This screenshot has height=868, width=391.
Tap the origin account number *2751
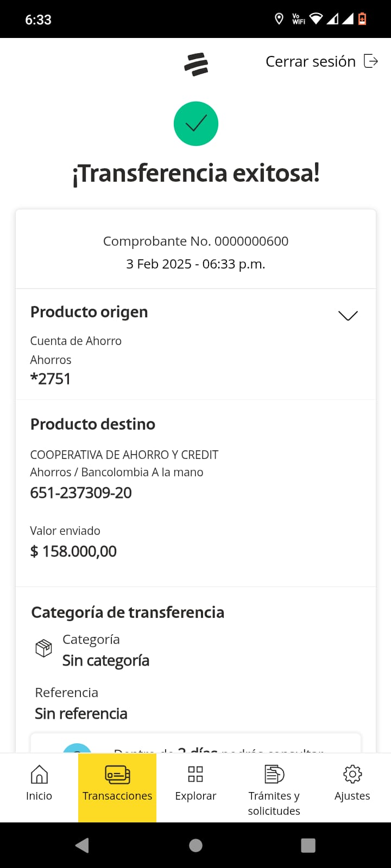(x=51, y=379)
